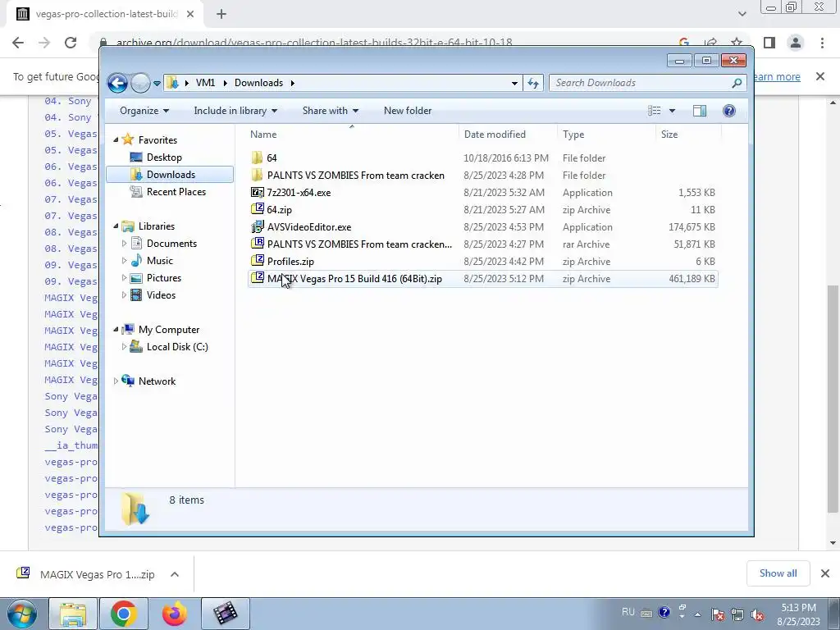Open the Share with menu
840x630 pixels.
[x=330, y=111]
